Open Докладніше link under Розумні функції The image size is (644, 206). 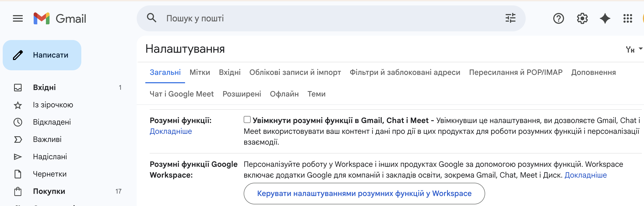tap(171, 131)
